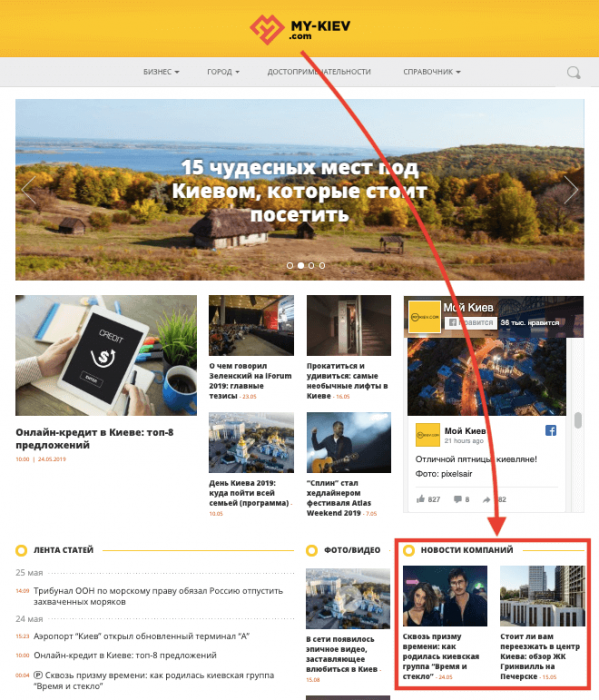Go to next slide with right arrow

click(x=571, y=190)
